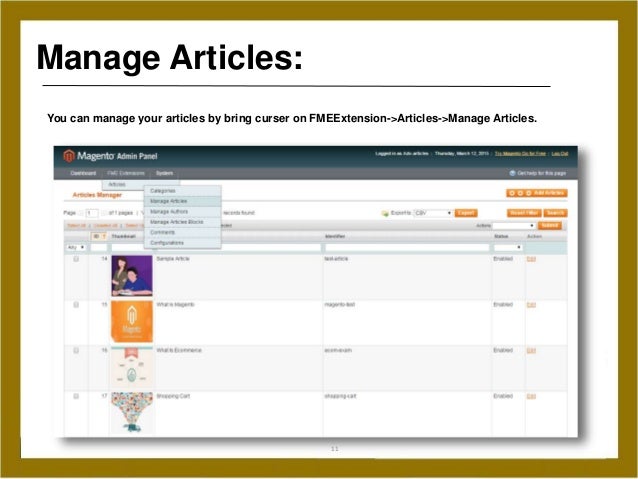Click Edit link for What is Ecommerce

[x=531, y=350]
